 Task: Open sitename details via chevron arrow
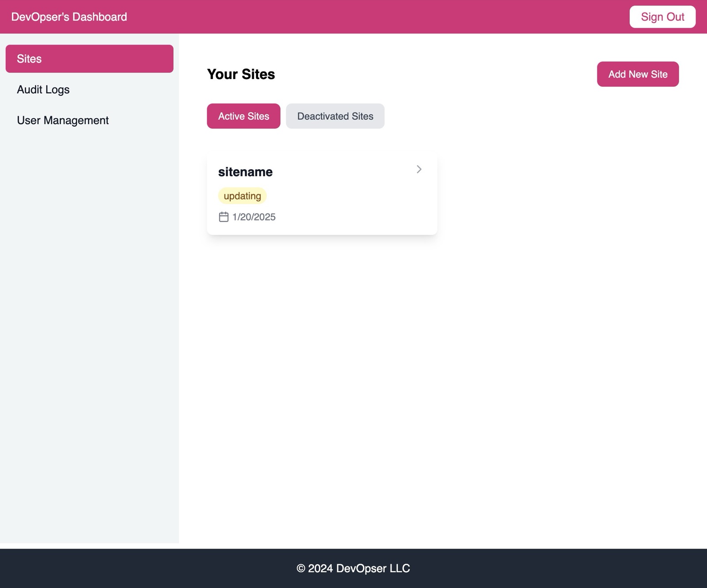click(419, 169)
